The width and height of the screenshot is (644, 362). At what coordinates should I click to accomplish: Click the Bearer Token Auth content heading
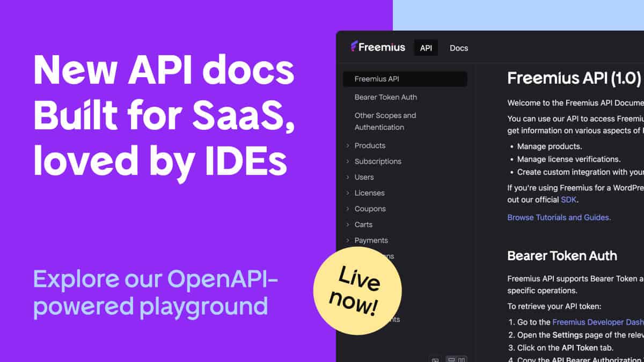tap(562, 256)
